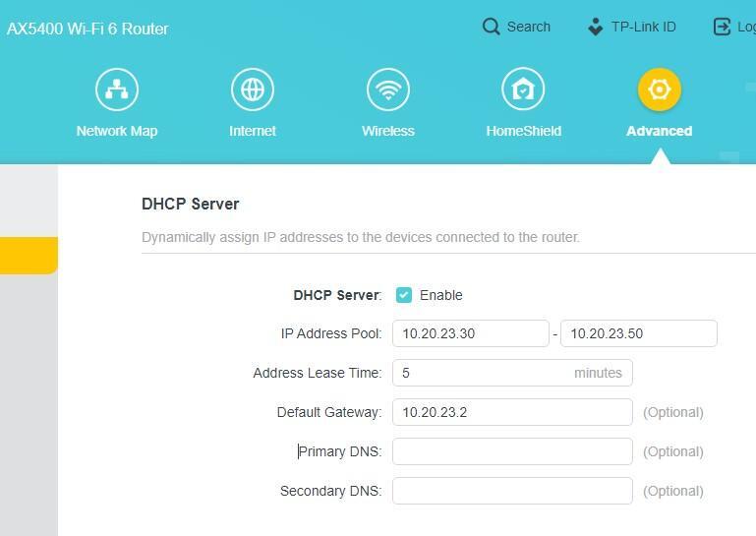Click the Primary DNS input field

coord(512,451)
